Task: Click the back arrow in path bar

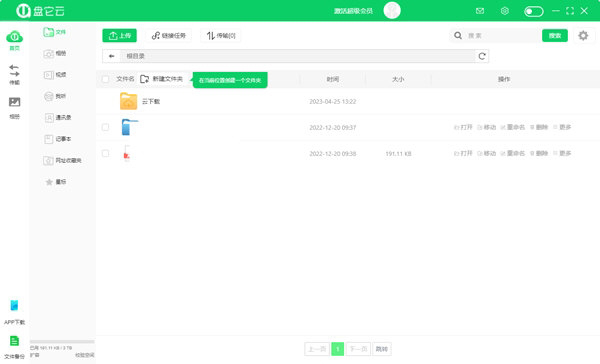Action: (111, 56)
